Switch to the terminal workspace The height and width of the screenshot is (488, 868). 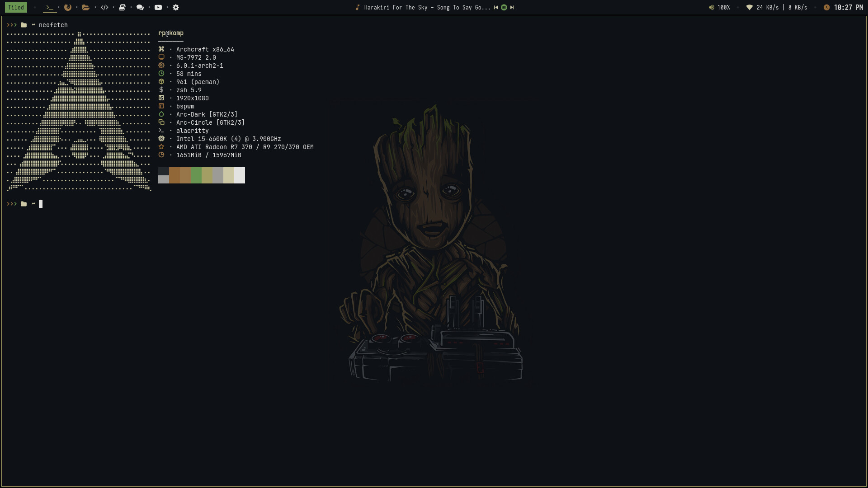point(50,7)
